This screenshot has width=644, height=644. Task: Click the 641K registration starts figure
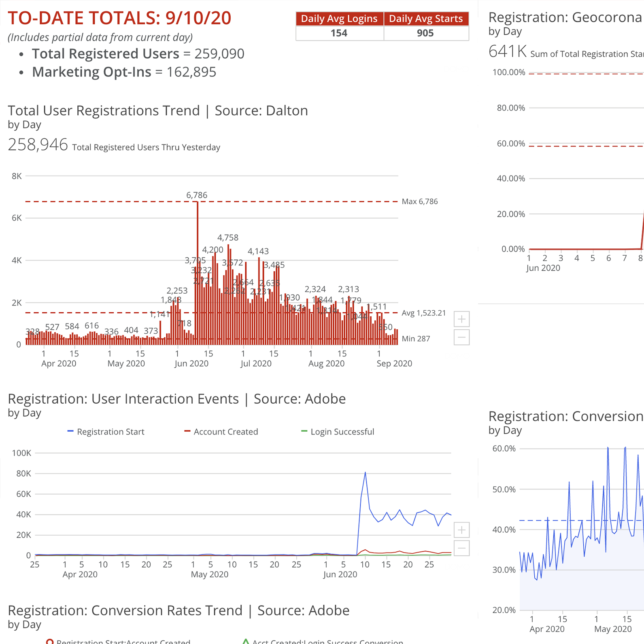(508, 52)
